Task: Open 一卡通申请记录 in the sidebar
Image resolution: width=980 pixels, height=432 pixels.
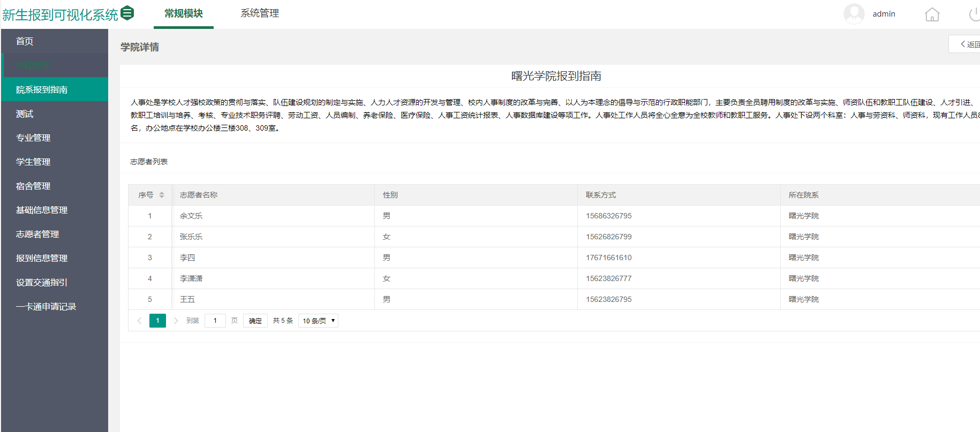Action: click(x=46, y=306)
